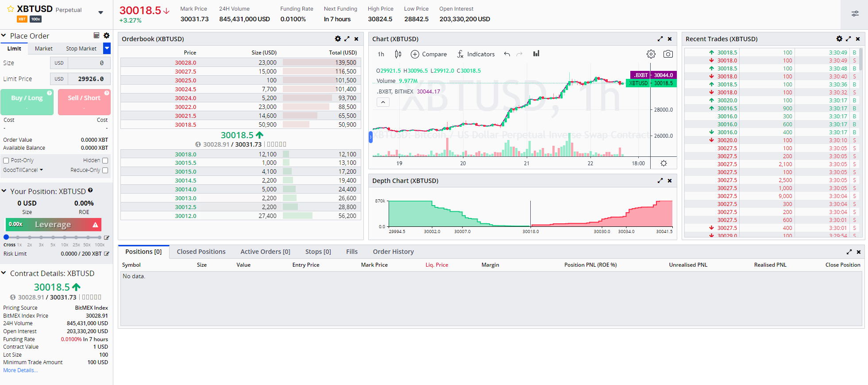Select the Limit order tab

pyautogui.click(x=14, y=49)
